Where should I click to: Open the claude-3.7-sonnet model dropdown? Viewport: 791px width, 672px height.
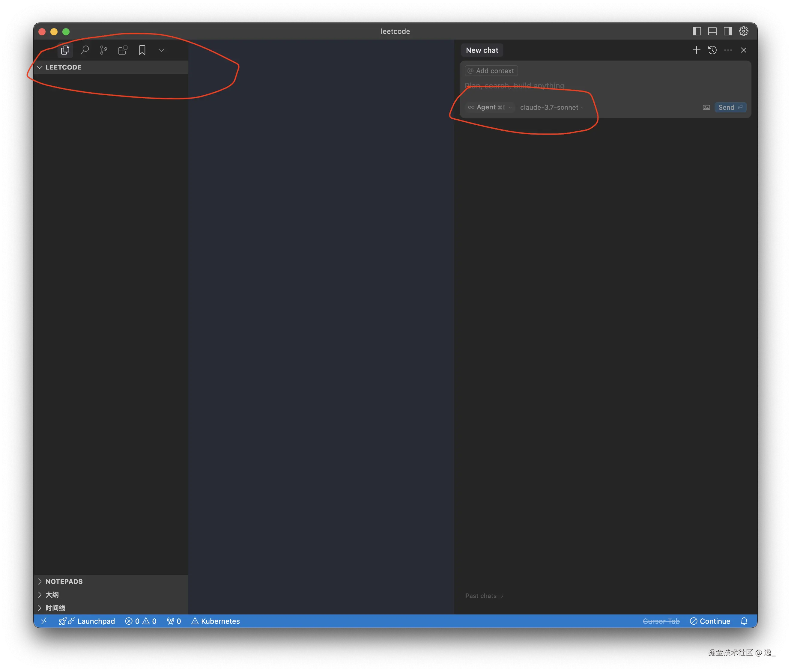551,107
